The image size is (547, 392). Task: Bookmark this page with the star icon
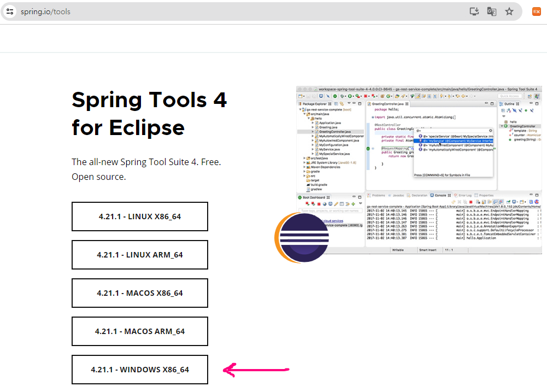tap(509, 11)
